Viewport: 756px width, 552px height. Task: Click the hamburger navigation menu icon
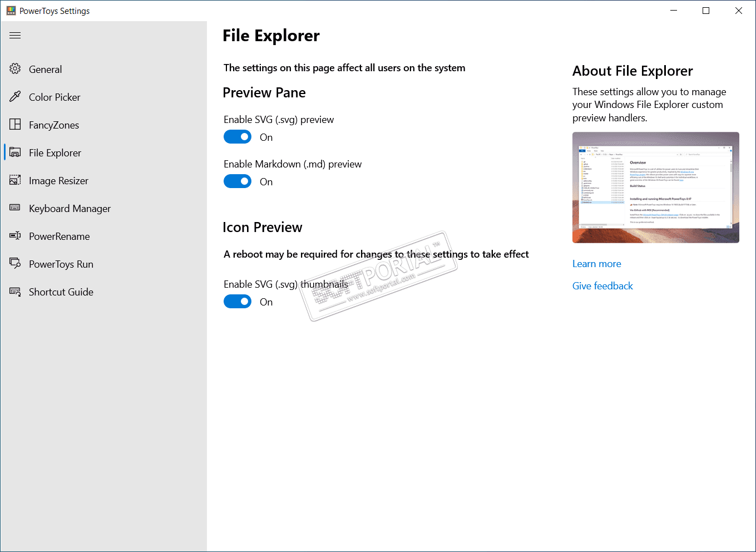coord(15,36)
